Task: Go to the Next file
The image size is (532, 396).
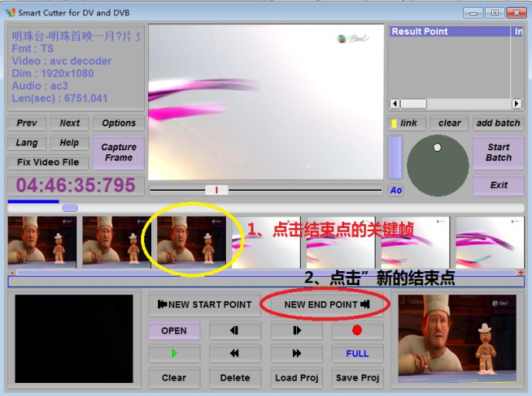Action: [x=69, y=122]
